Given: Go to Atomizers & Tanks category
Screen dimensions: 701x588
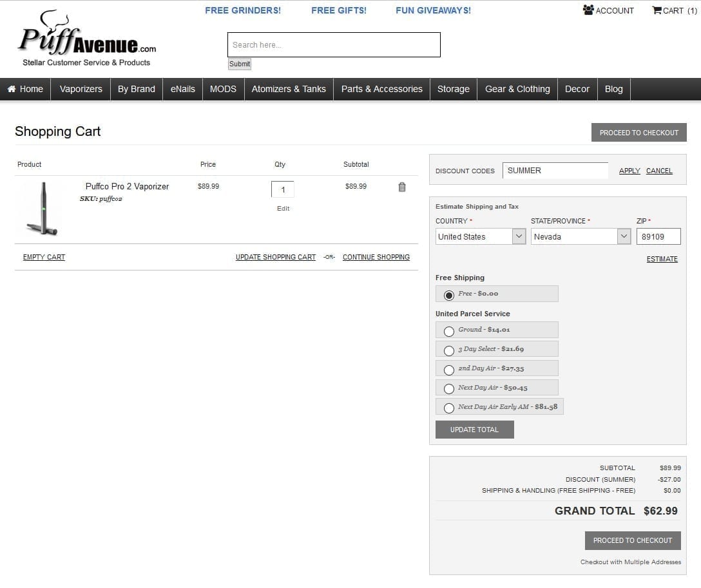Looking at the screenshot, I should [289, 89].
